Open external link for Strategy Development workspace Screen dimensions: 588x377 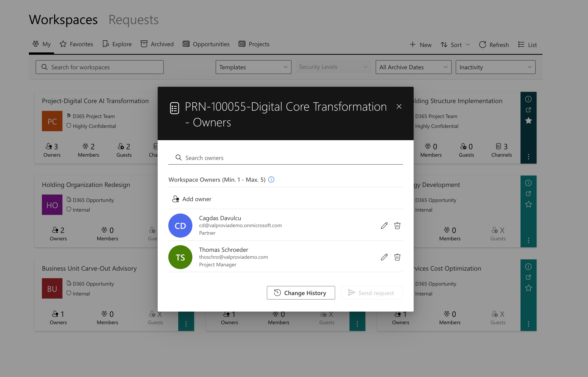click(528, 193)
